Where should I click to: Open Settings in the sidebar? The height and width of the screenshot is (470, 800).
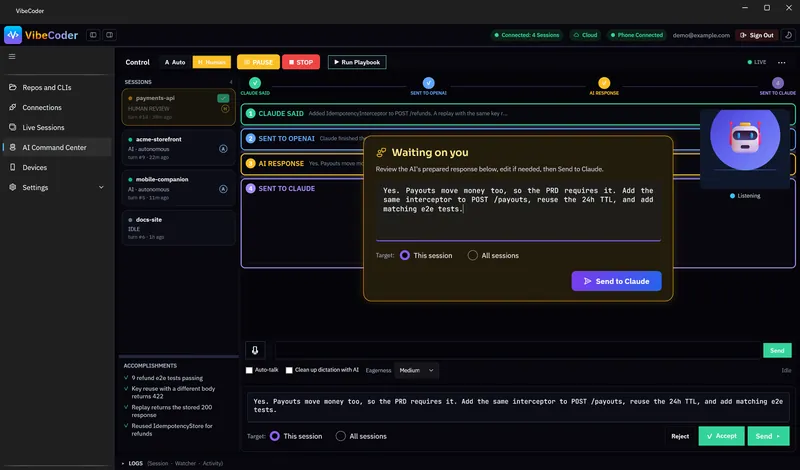point(57,187)
